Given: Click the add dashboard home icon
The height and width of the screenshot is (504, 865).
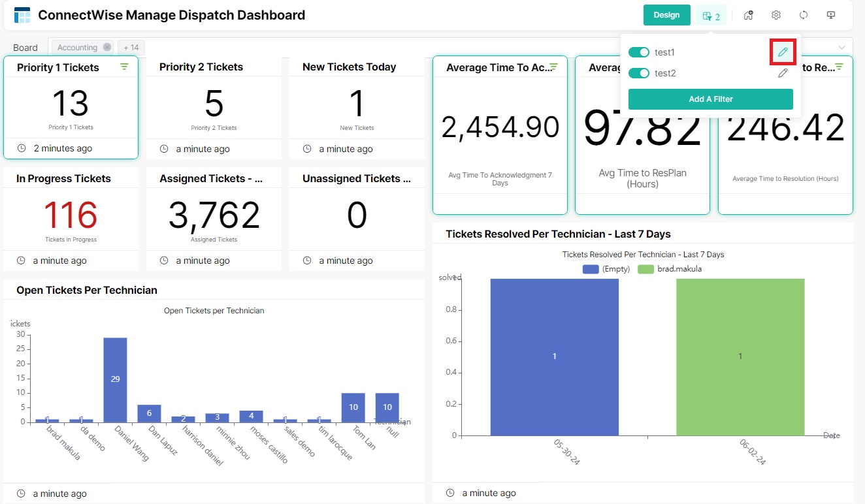Looking at the screenshot, I should (749, 14).
